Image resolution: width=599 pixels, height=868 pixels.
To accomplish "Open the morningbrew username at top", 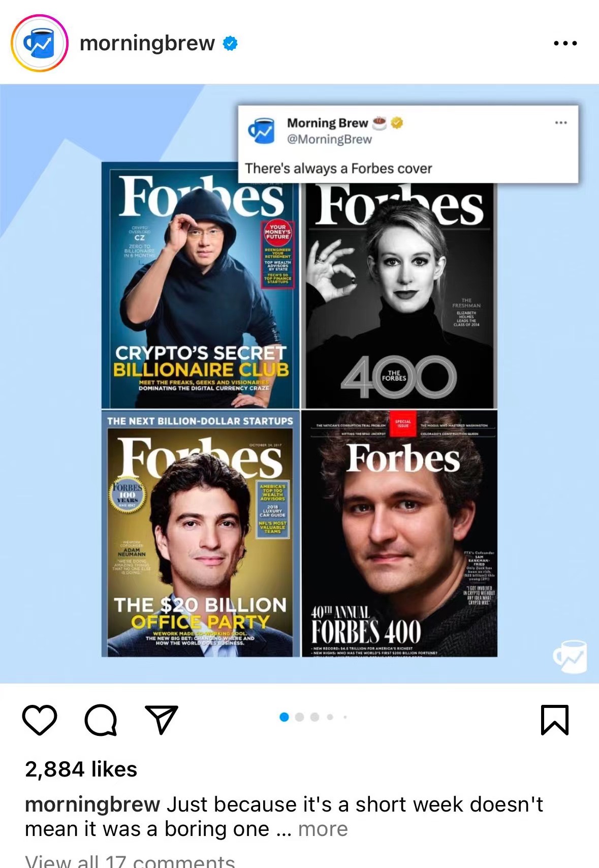I will coord(147,43).
